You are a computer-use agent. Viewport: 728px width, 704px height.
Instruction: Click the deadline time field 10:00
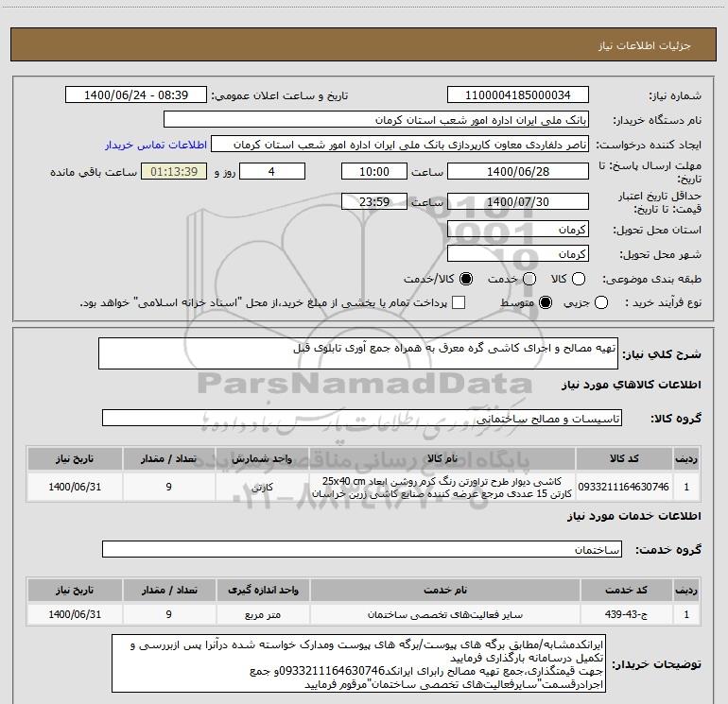374,171
